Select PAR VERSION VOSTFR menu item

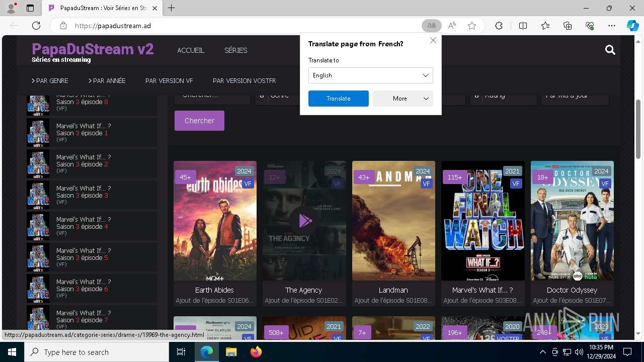[244, 80]
